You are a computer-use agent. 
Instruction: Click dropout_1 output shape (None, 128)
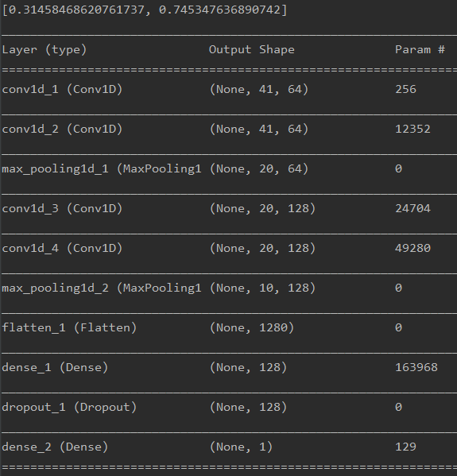[x=248, y=408]
